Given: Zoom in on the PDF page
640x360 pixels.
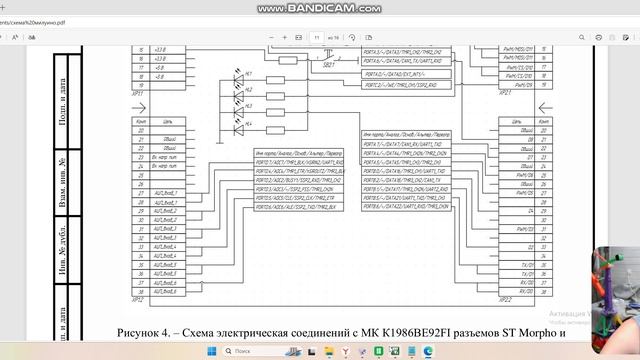Looking at the screenshot, I should pos(285,37).
